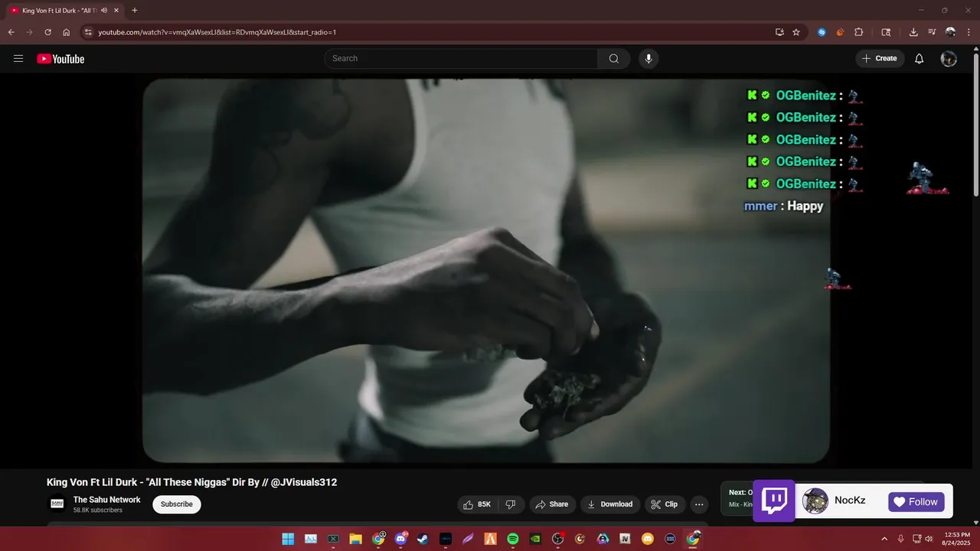Image resolution: width=980 pixels, height=551 pixels.
Task: Open the Shazam browser extension
Action: [822, 32]
